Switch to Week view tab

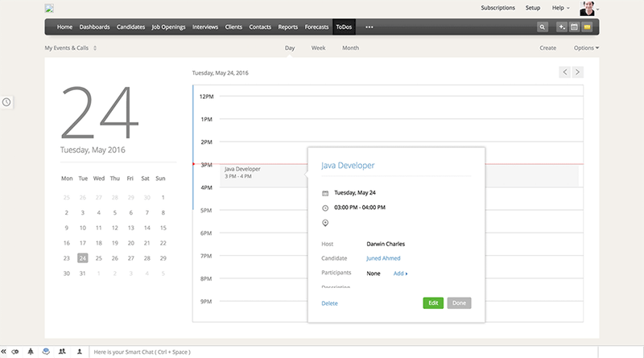(x=318, y=48)
